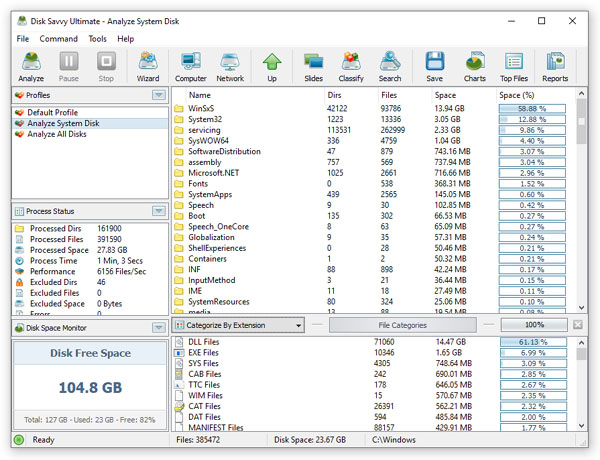Click the Processed Dirs folder icon
Viewport: 600px width, 460px height.
(20, 228)
